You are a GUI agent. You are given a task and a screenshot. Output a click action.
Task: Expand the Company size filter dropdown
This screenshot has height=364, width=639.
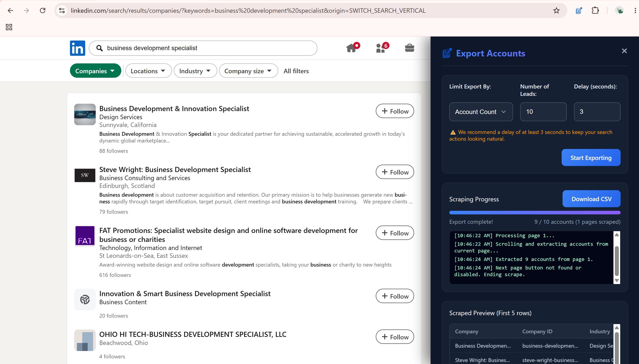pyautogui.click(x=248, y=71)
